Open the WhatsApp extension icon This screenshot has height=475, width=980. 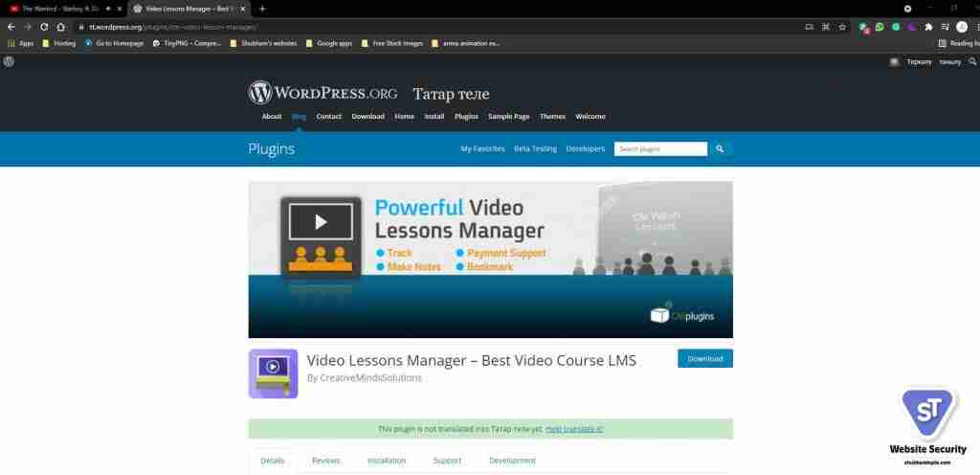[880, 27]
